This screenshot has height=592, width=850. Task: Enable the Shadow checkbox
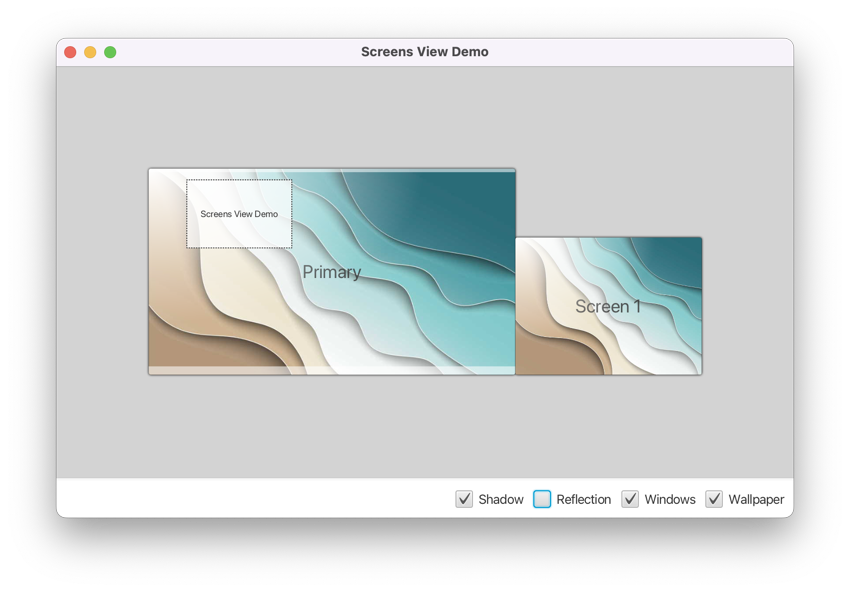464,499
